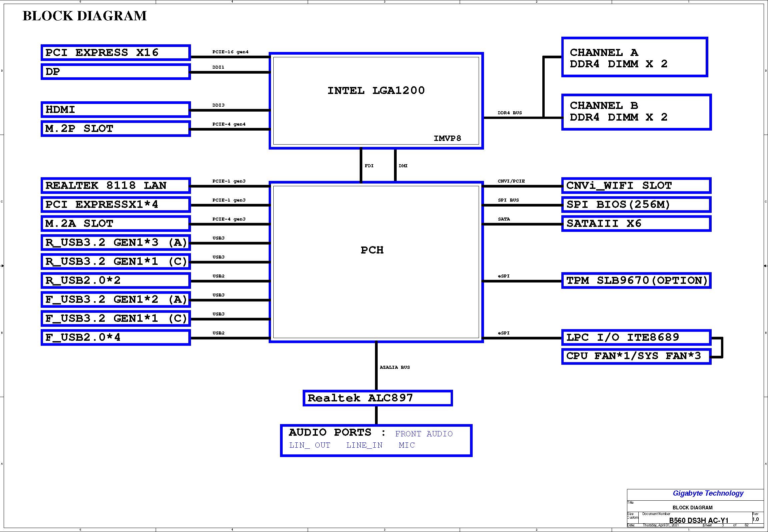Click the AUDIO PORTS label
Screen dimensions: 768x532
(x=337, y=432)
